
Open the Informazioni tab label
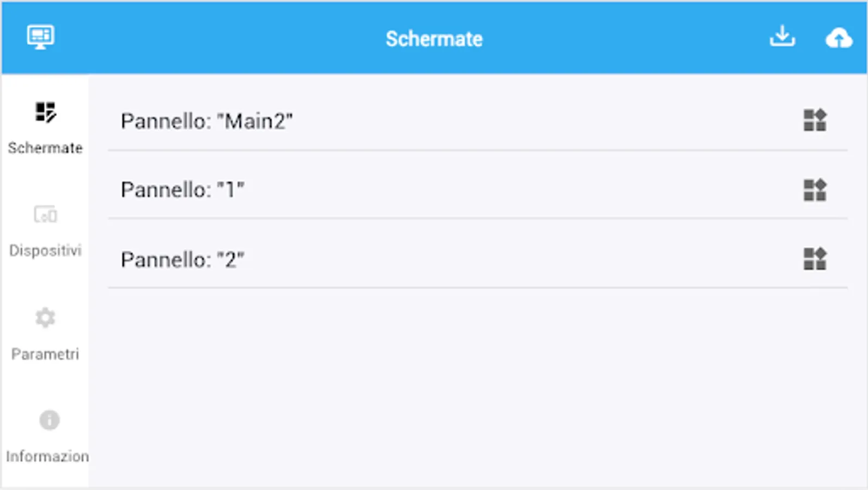tap(47, 456)
